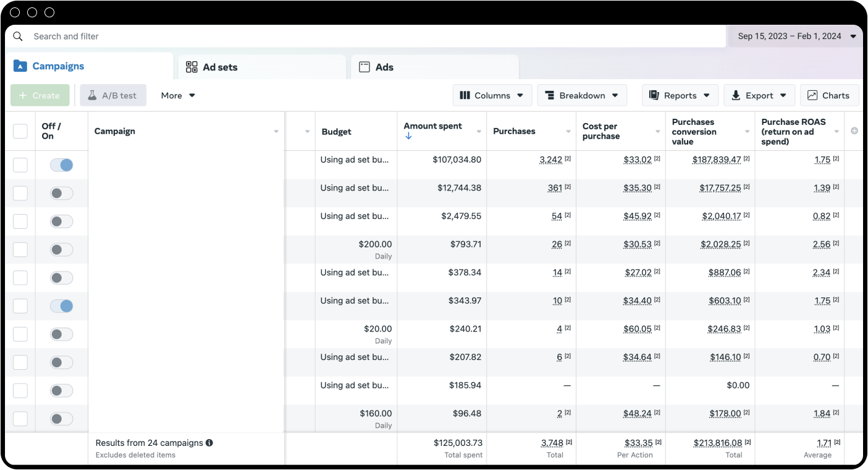
Task: Click the A/B test button
Action: (113, 95)
